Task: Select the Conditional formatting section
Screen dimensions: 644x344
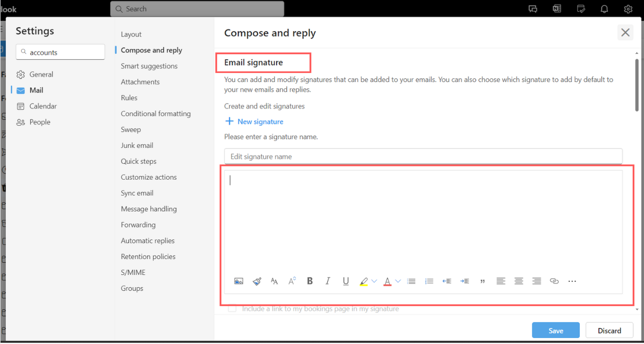Action: [156, 114]
